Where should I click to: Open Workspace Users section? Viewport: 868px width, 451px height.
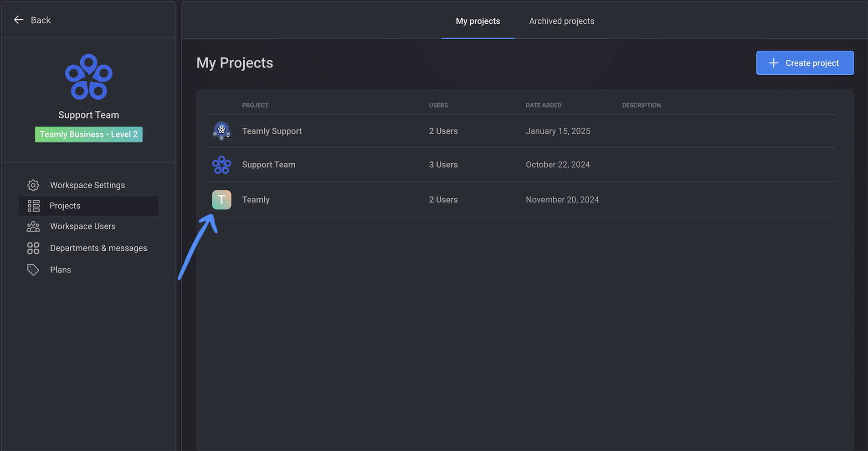pyautogui.click(x=89, y=227)
